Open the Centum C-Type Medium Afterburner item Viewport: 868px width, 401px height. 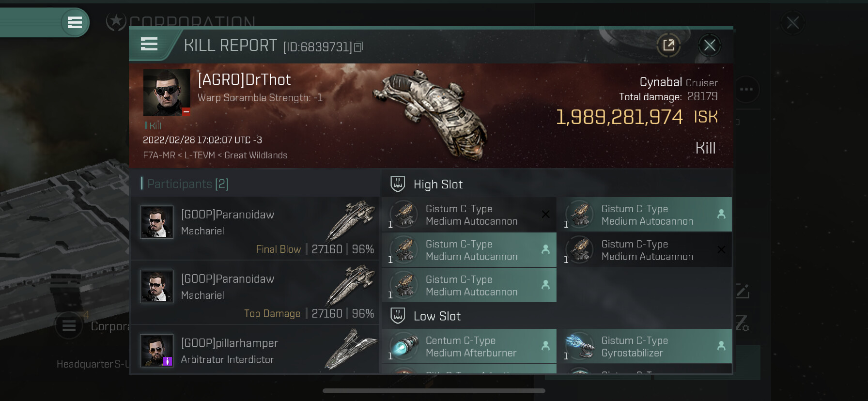pos(469,346)
